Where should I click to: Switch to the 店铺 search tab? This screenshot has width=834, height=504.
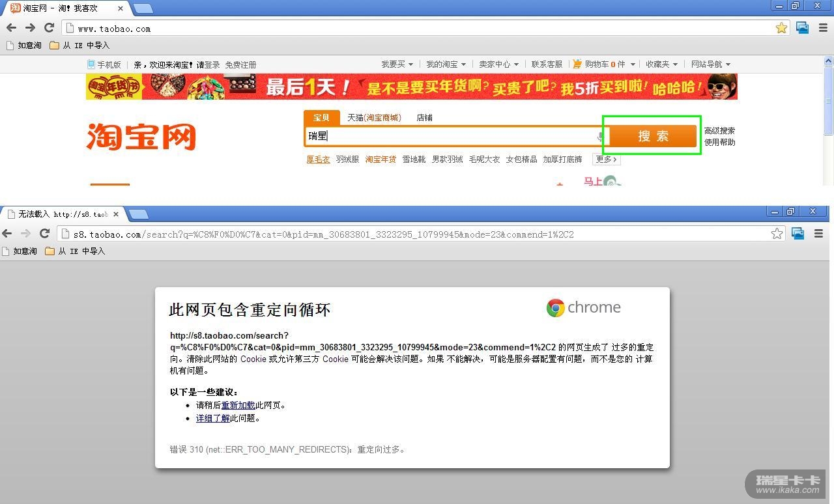(425, 118)
